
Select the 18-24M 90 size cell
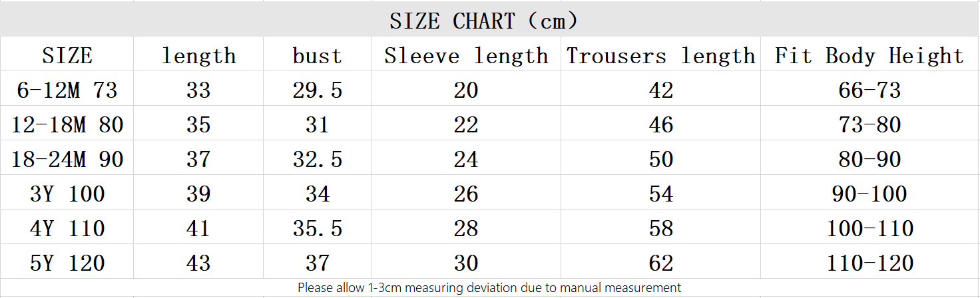[x=67, y=159]
